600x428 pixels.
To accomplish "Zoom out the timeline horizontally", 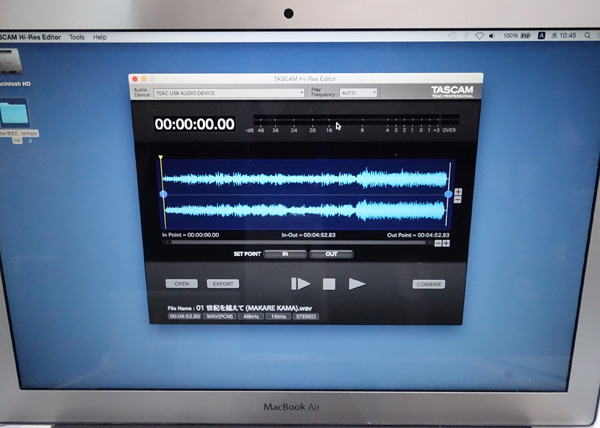I will pos(438,243).
